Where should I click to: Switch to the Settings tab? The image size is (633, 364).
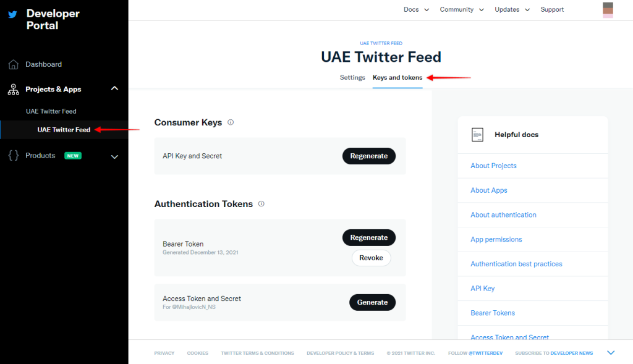(352, 77)
